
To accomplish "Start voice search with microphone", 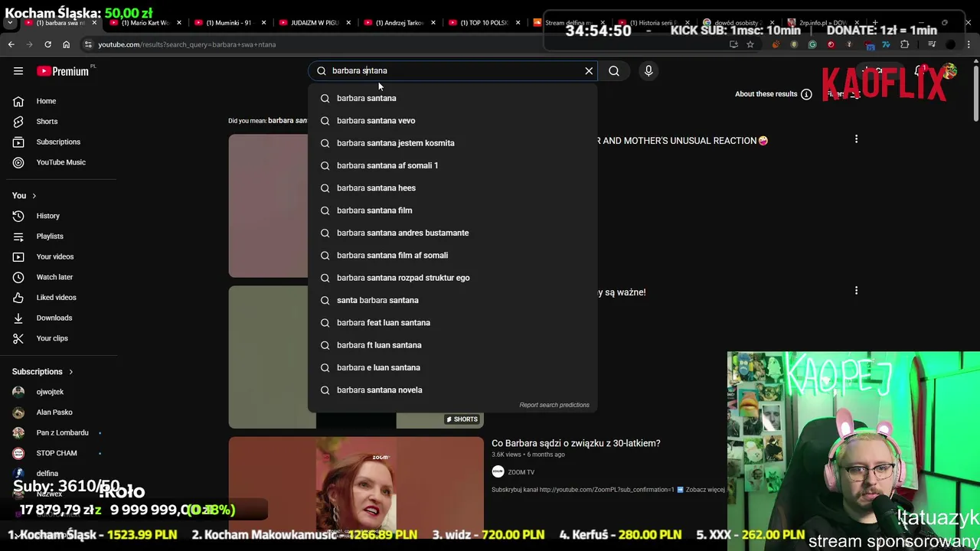I will point(648,71).
